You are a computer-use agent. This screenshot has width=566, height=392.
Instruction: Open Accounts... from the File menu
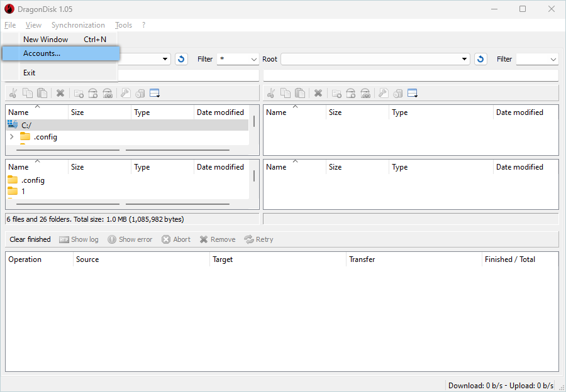60,53
